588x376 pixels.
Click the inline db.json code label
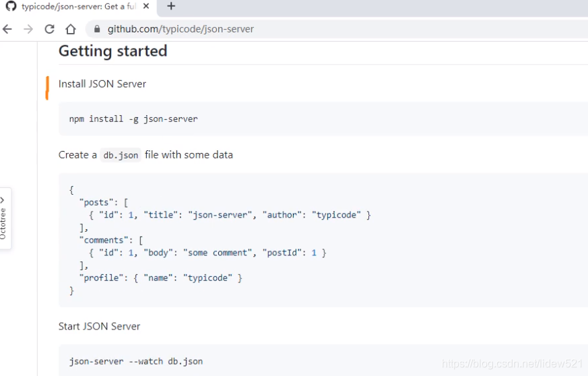click(x=121, y=155)
